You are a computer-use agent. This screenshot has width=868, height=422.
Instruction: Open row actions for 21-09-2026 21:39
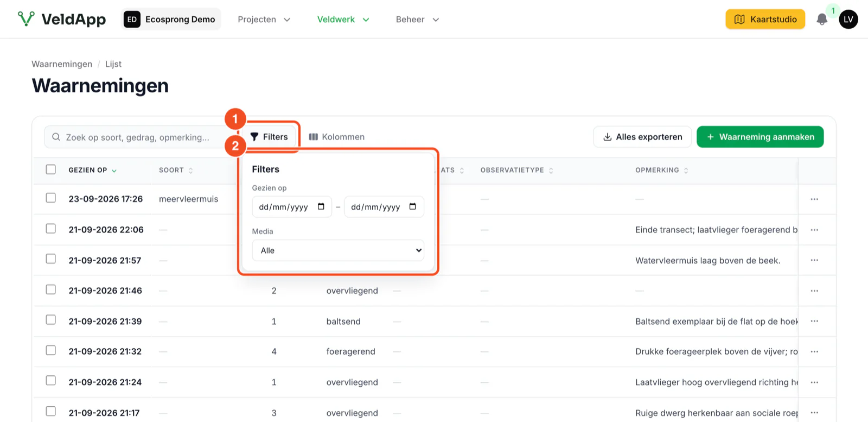click(814, 321)
